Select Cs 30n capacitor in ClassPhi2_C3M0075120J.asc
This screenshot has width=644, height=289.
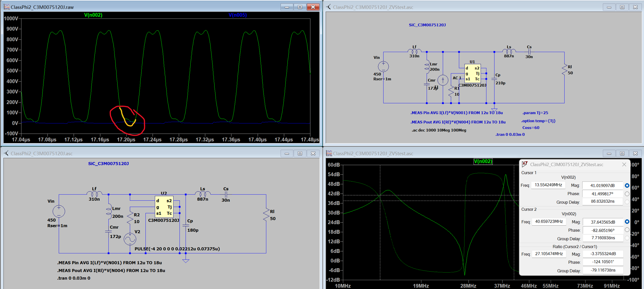click(226, 194)
